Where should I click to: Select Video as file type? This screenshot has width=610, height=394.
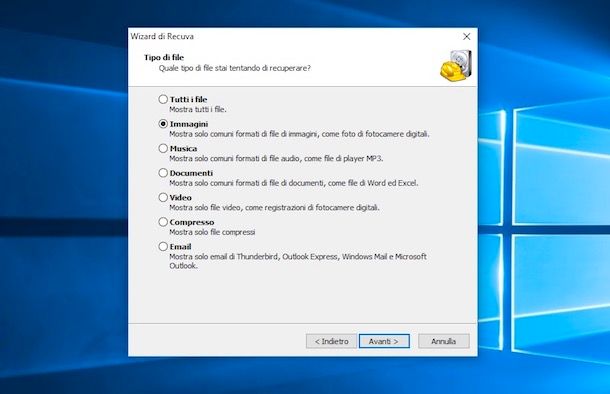(x=163, y=197)
